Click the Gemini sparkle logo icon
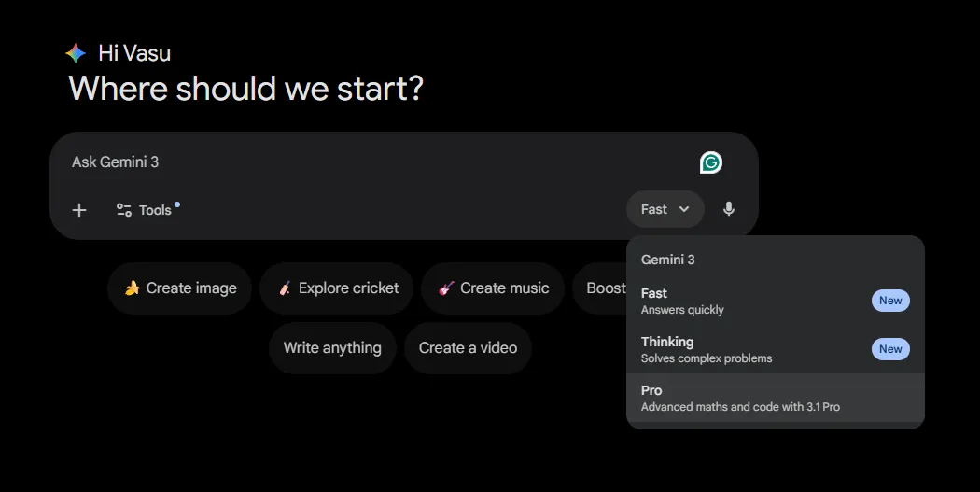Viewport: 980px width, 492px height. coord(76,53)
